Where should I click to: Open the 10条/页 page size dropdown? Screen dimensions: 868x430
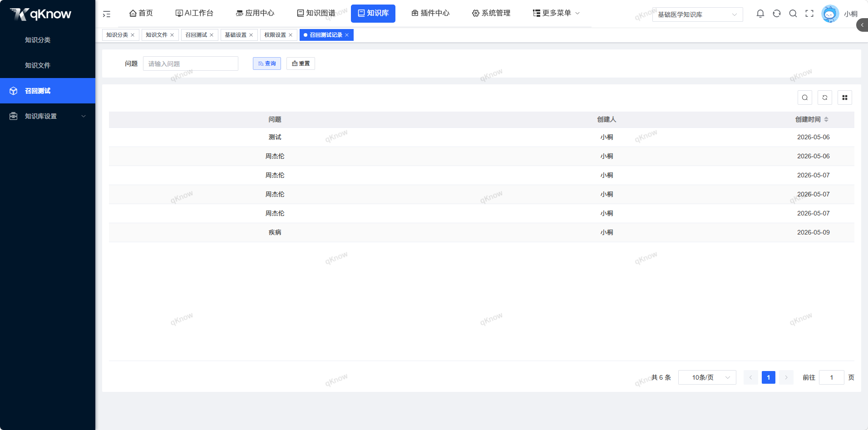707,377
